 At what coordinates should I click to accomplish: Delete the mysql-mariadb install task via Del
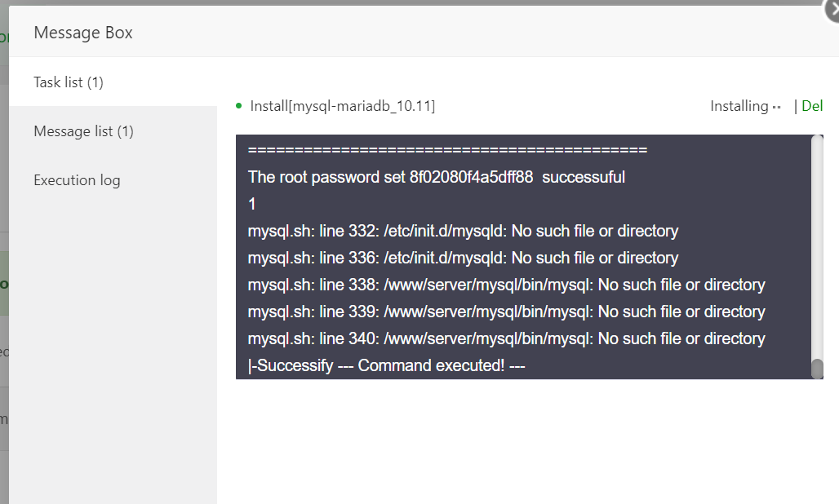(x=812, y=106)
